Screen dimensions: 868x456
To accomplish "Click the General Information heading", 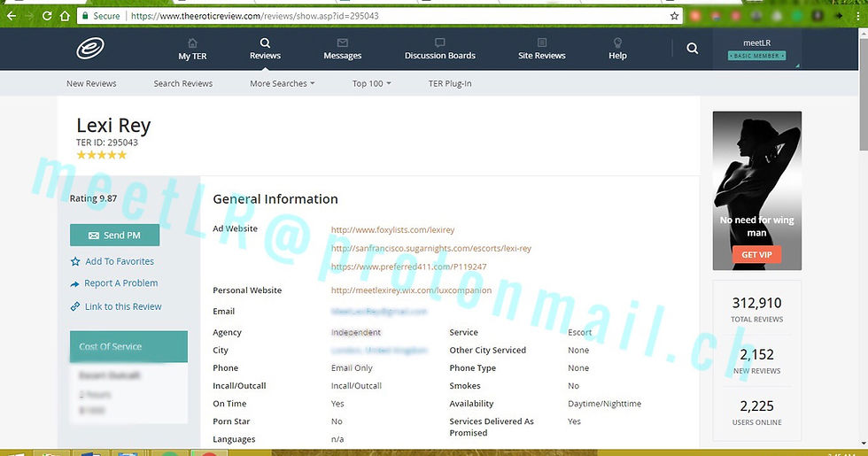I will tap(275, 198).
